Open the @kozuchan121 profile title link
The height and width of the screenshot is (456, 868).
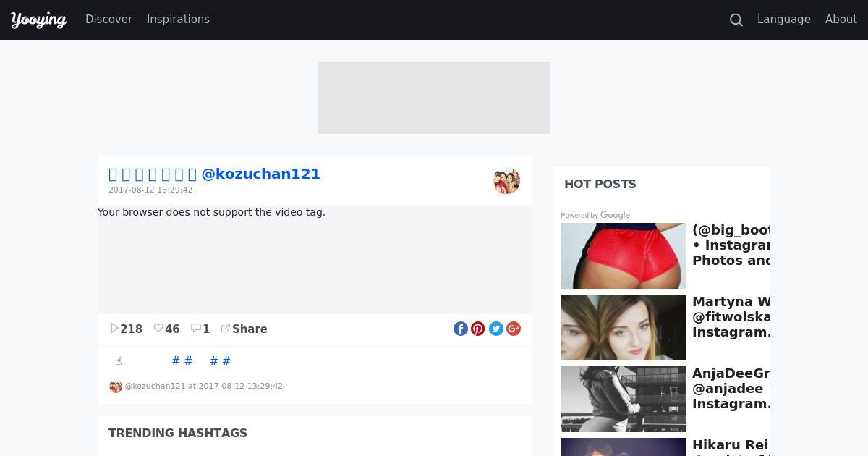coord(214,174)
